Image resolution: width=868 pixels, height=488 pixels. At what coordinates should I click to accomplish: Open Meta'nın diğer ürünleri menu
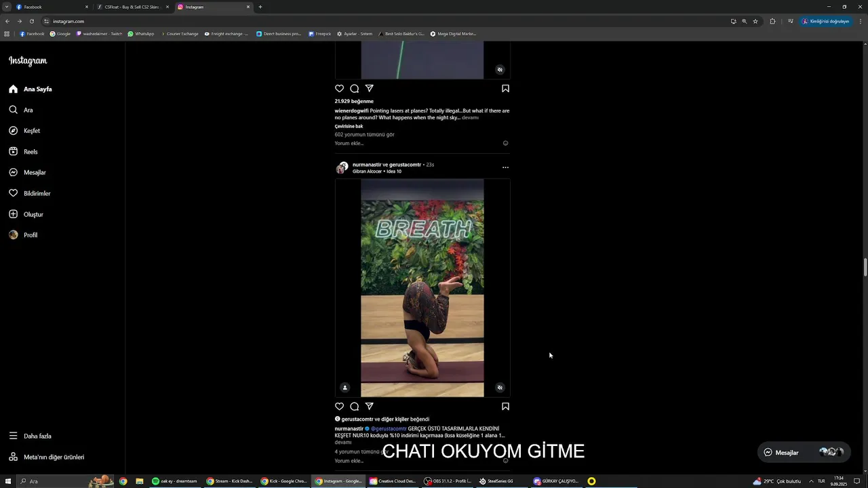(x=47, y=457)
